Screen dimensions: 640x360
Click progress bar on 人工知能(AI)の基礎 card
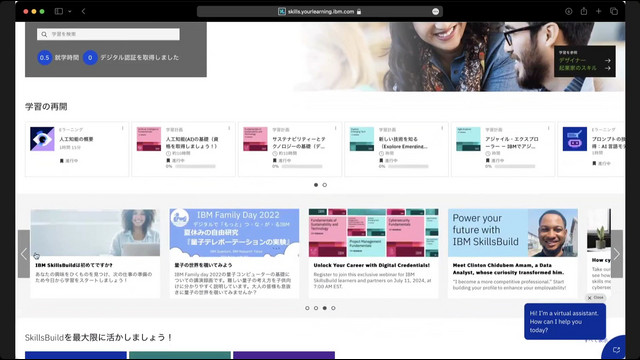tap(195, 167)
